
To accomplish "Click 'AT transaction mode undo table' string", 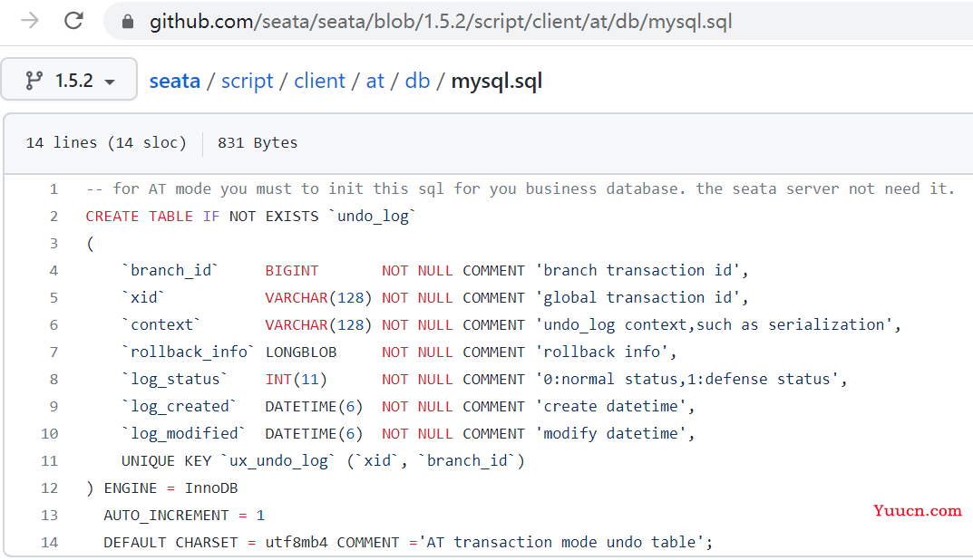I will (x=561, y=542).
